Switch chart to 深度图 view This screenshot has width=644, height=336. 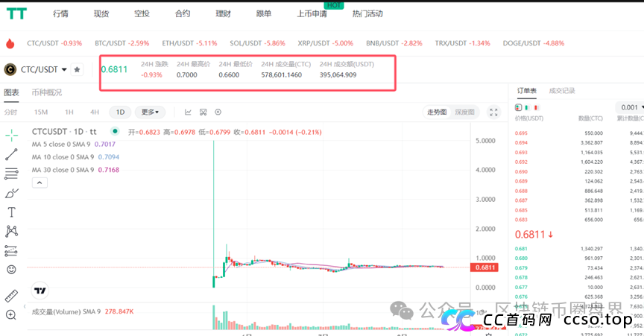click(x=464, y=112)
